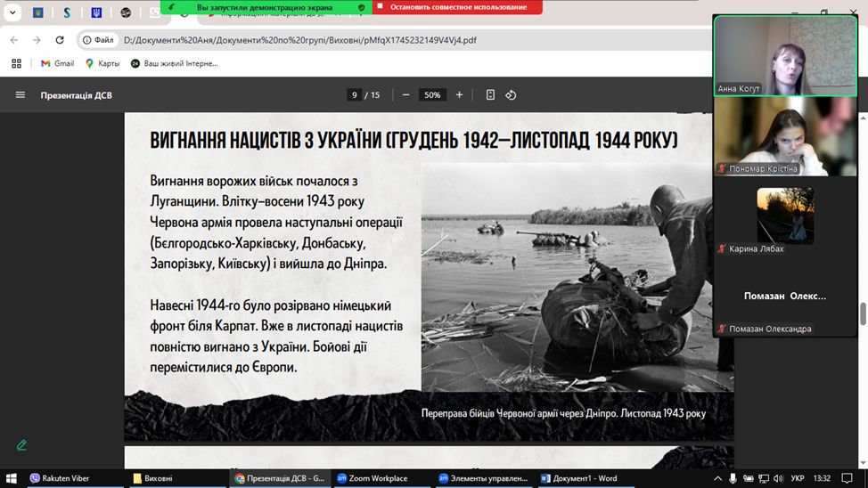
Task: Open the Apps grid in bookmarks bar
Action: [16, 63]
